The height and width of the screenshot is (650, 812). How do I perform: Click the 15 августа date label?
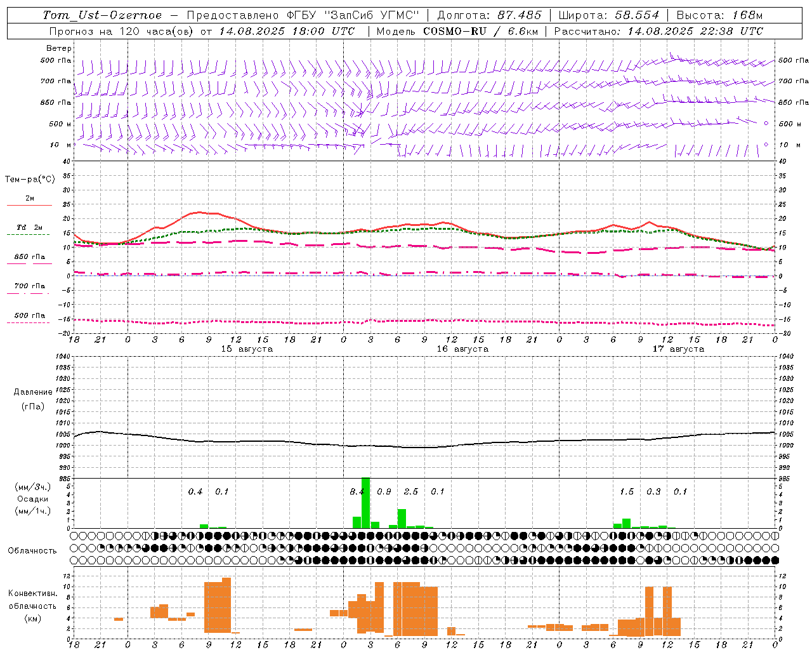click(247, 349)
